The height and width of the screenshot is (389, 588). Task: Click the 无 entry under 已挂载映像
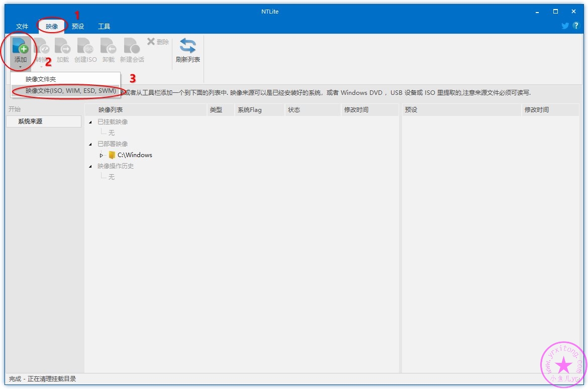[x=112, y=133]
